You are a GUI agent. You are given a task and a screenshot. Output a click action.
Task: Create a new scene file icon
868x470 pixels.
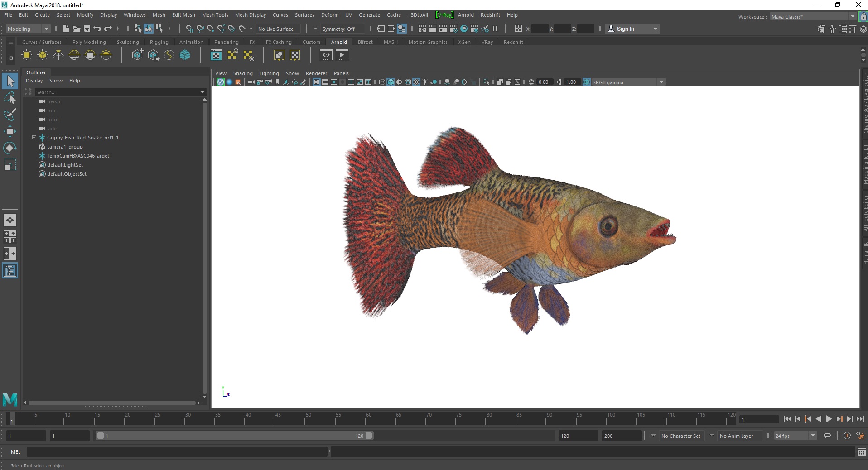coord(66,29)
